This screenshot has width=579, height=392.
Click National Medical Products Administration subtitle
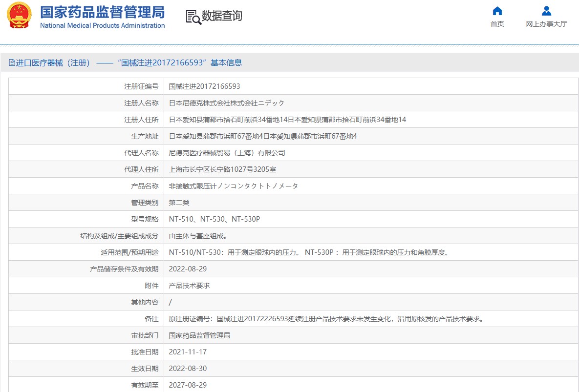102,25
